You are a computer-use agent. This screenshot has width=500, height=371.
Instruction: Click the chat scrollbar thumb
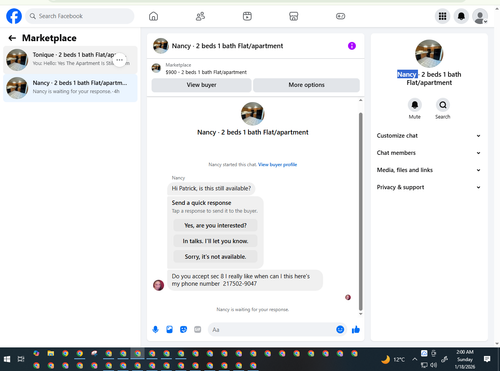pos(360,212)
